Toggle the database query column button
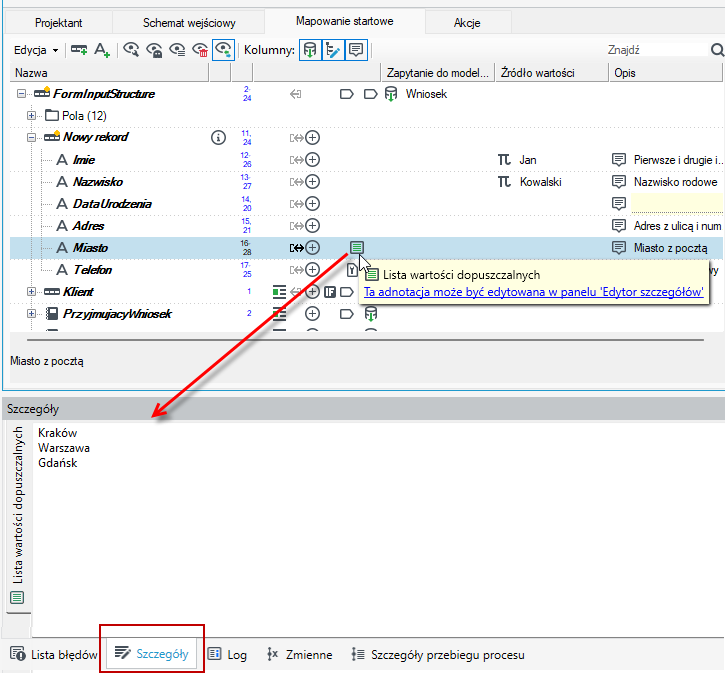 click(310, 50)
